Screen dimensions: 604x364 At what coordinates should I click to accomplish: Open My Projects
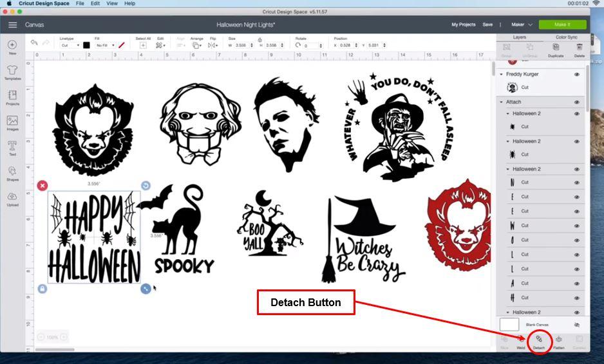(464, 24)
